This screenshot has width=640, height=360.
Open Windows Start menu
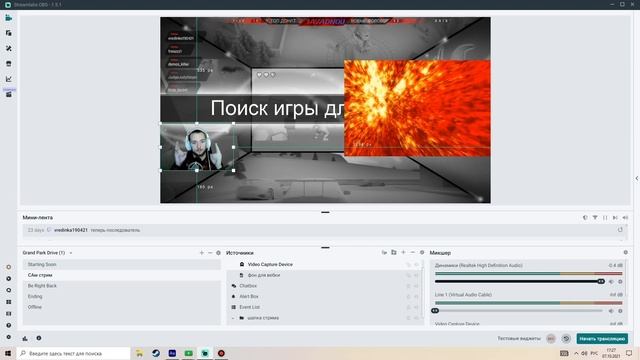pyautogui.click(x=8, y=353)
